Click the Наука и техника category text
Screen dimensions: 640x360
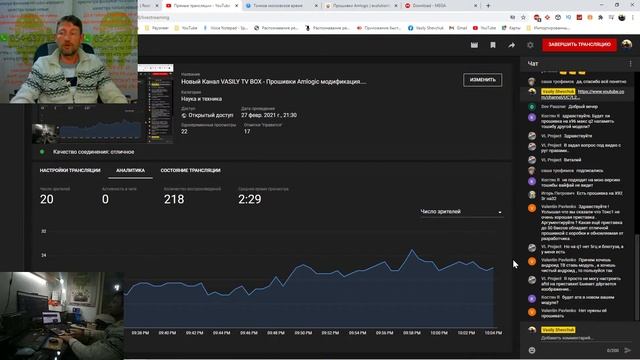202,99
